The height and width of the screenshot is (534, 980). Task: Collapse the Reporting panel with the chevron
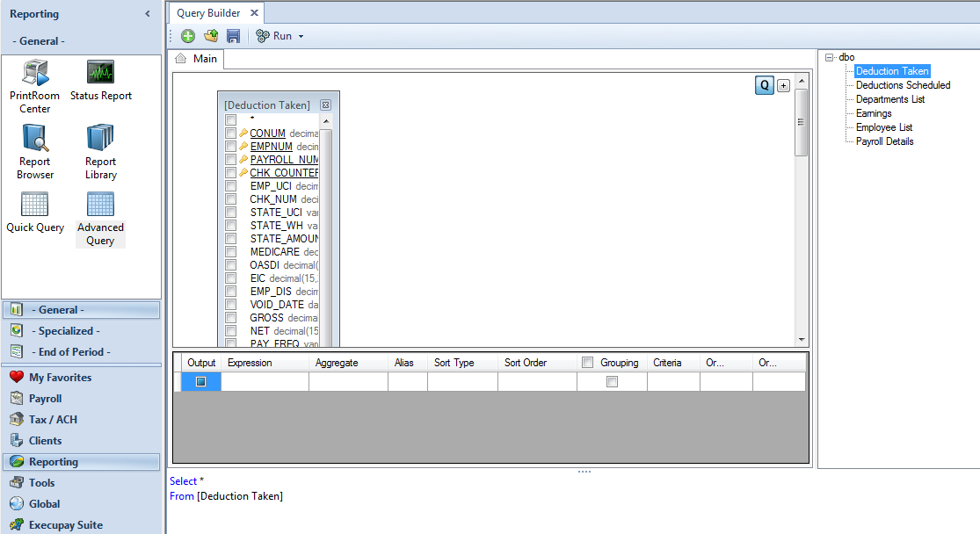(147, 14)
